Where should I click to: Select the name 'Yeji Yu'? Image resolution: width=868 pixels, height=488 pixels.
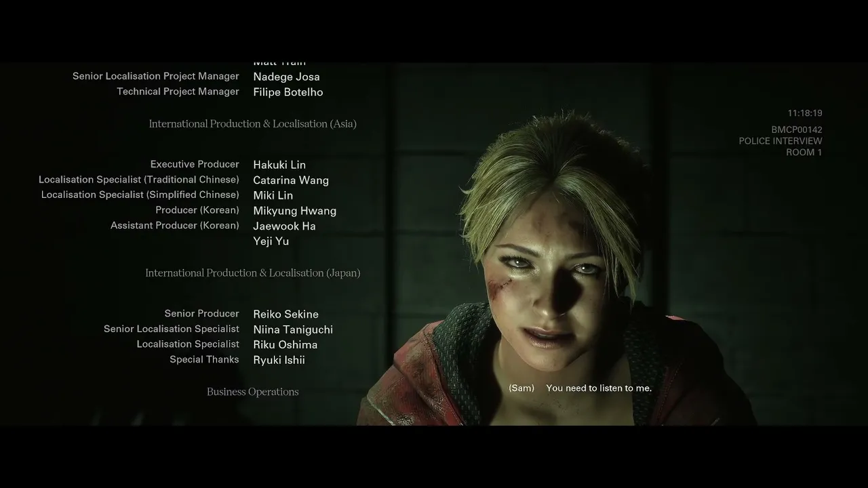point(271,241)
